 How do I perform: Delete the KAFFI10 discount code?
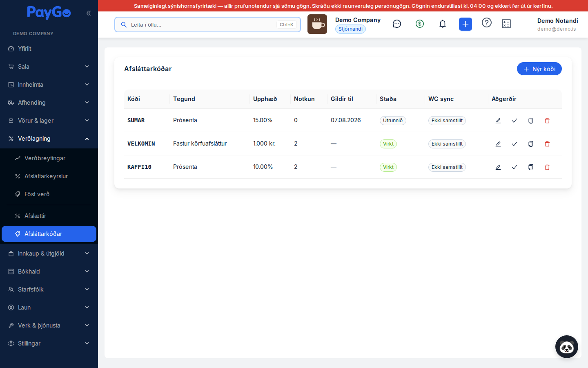click(x=547, y=167)
